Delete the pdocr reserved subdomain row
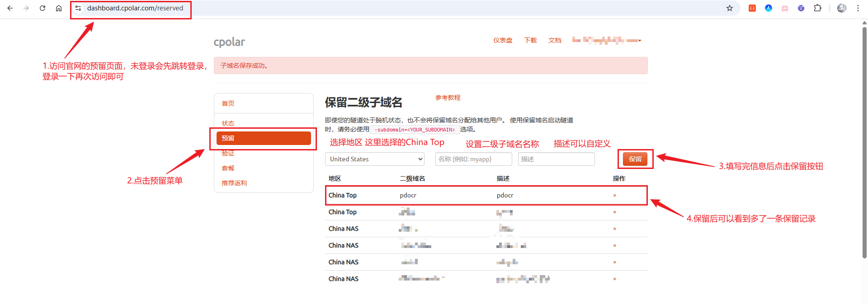 614,196
